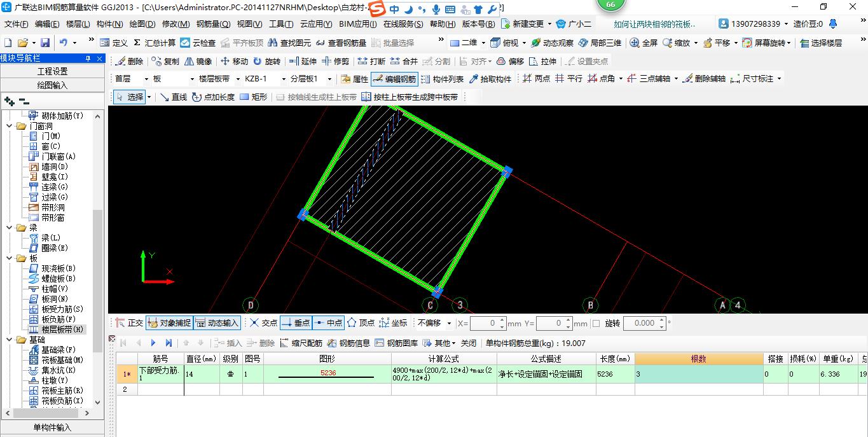Collapse the 门窗洞 tree group
The image size is (868, 437).
tap(10, 126)
